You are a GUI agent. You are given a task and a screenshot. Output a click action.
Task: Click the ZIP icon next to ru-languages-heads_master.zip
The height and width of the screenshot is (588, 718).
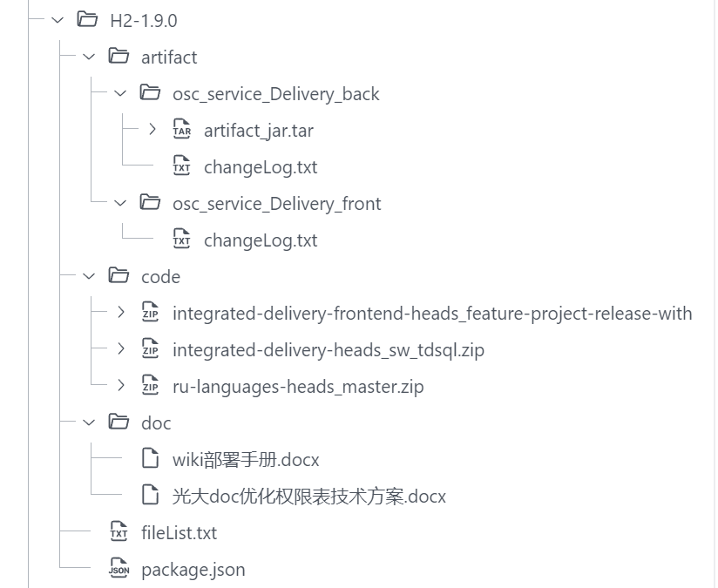[151, 386]
